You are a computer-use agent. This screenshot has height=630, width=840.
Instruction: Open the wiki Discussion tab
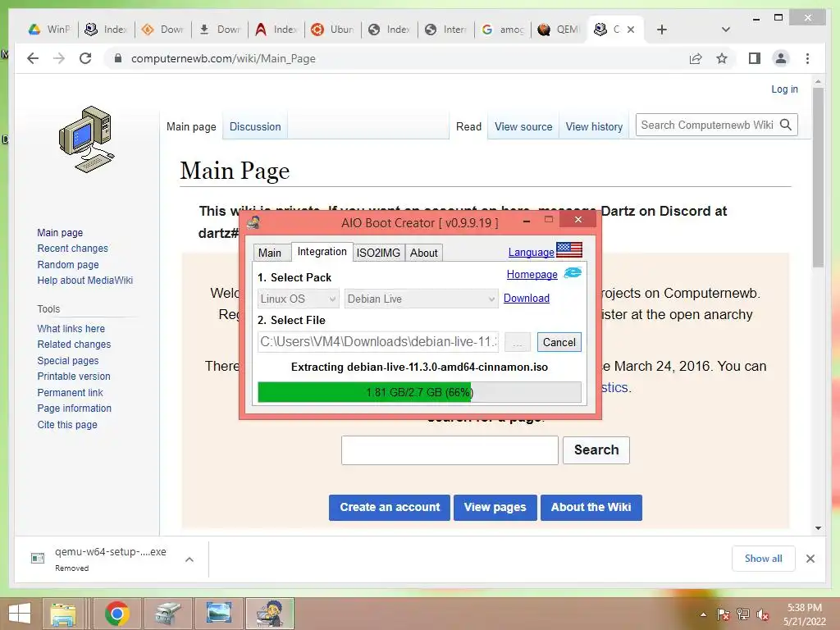(x=255, y=126)
